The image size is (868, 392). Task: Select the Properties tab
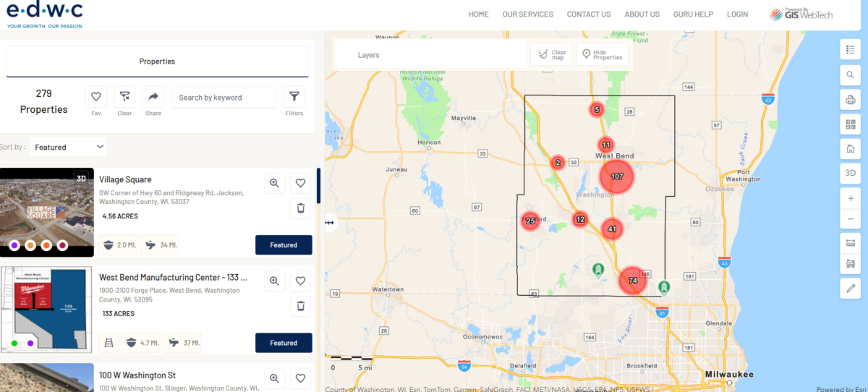[157, 61]
